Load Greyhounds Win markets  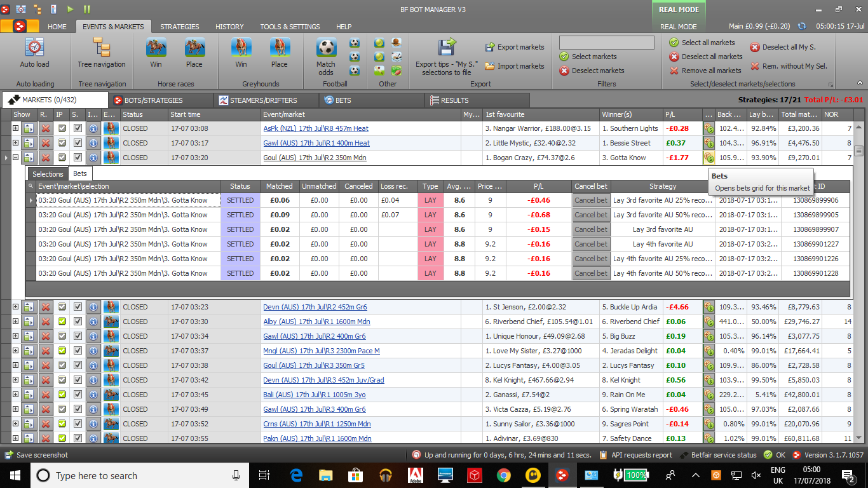(x=241, y=53)
